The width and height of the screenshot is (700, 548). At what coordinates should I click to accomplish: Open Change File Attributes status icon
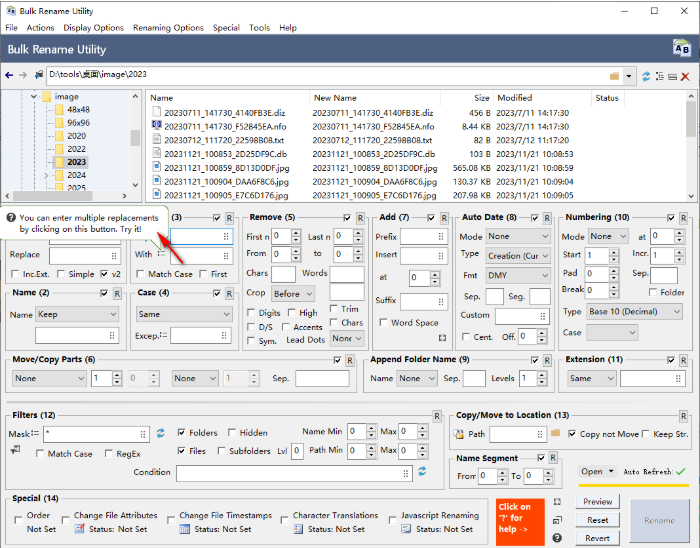tap(79, 529)
